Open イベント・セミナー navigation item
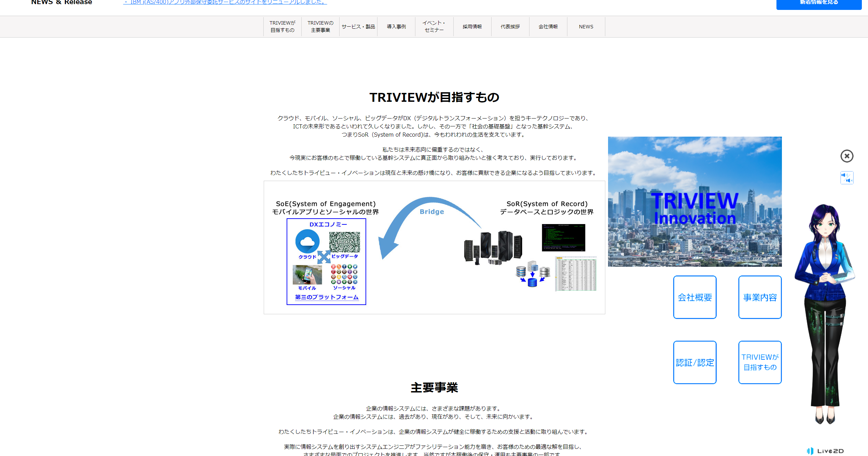This screenshot has height=456, width=868. pos(434,27)
